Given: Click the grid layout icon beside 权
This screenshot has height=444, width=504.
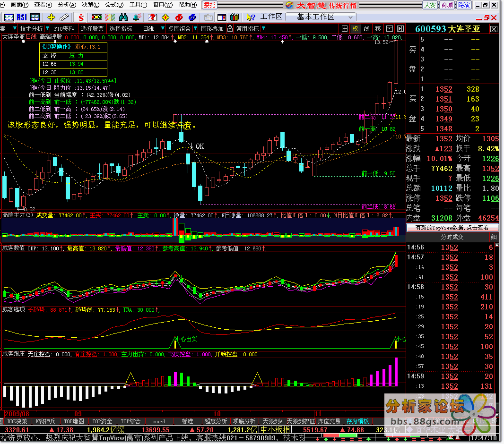Looking at the screenshot, I should pyautogui.click(x=345, y=29).
